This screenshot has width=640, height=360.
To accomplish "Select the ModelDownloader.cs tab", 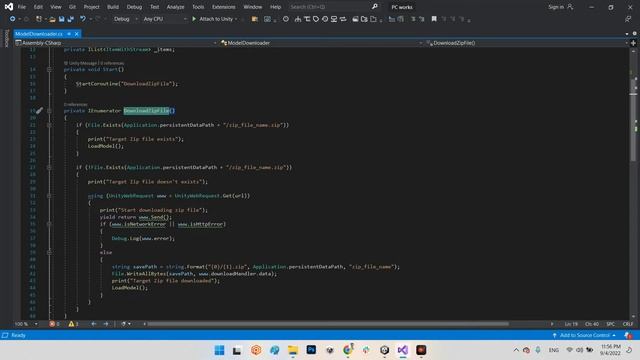I will click(x=39, y=34).
